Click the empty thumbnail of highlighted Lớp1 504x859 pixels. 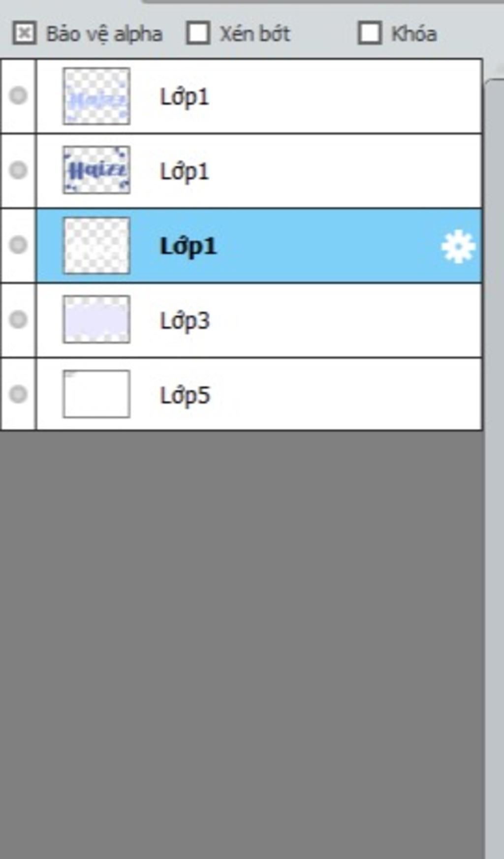(96, 246)
